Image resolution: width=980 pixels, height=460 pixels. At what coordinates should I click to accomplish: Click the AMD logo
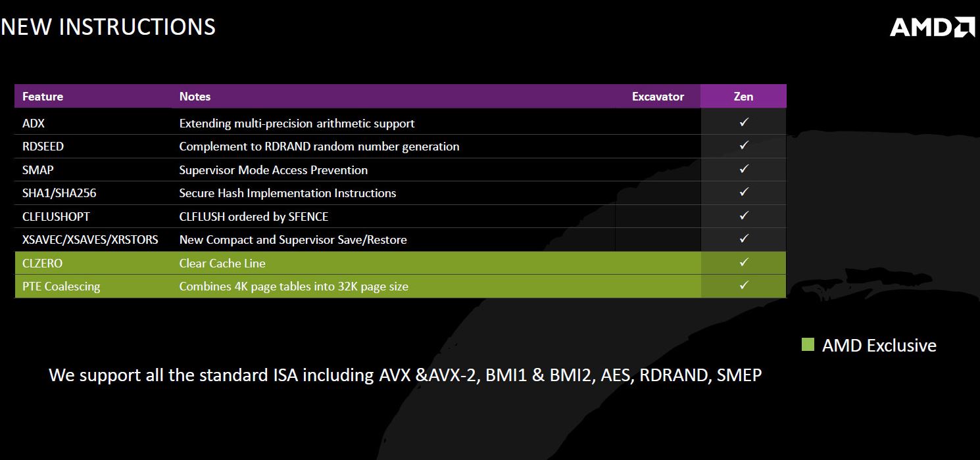point(933,27)
